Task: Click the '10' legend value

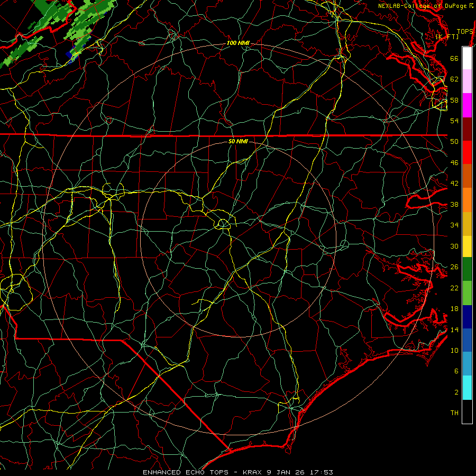Action: point(454,351)
